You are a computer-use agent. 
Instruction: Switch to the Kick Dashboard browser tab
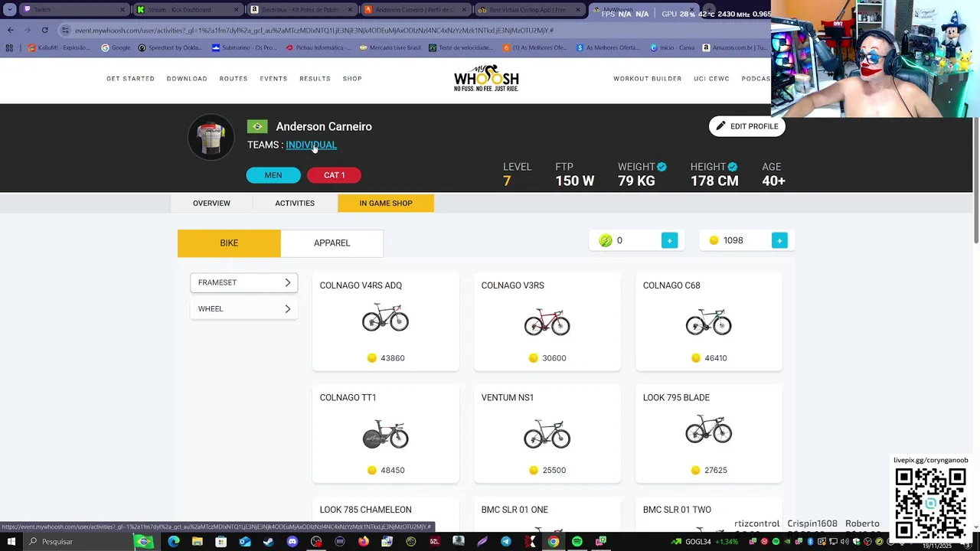pos(188,9)
